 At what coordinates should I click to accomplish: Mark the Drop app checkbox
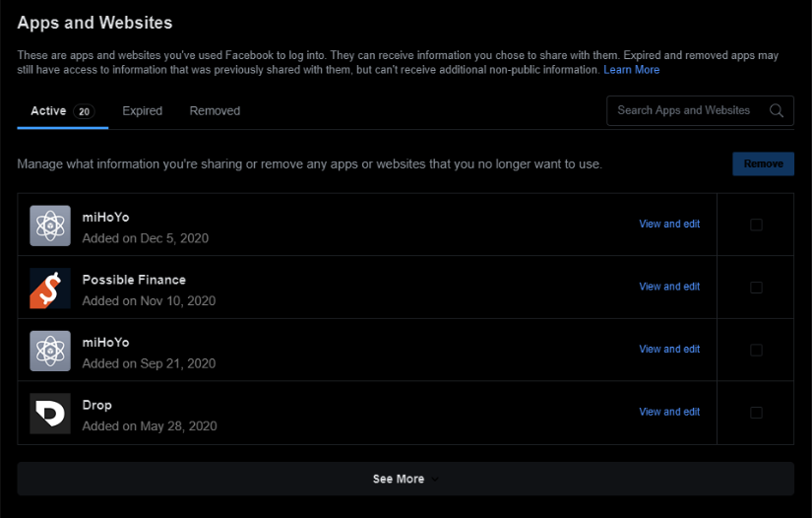tap(756, 413)
